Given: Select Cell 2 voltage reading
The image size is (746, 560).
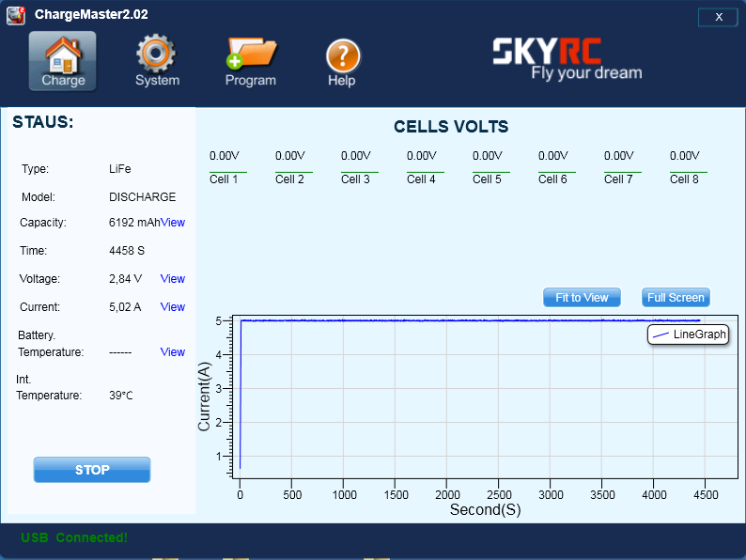Looking at the screenshot, I should (290, 156).
